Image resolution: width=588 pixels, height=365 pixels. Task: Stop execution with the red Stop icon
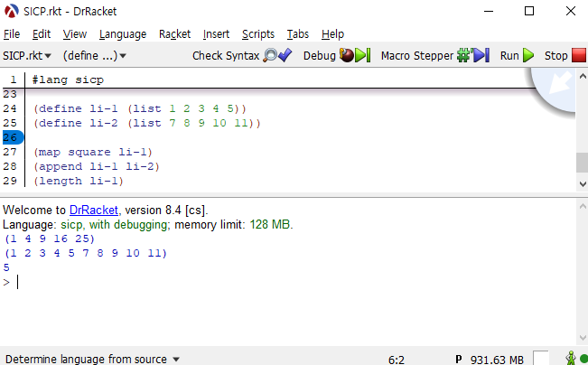click(578, 56)
